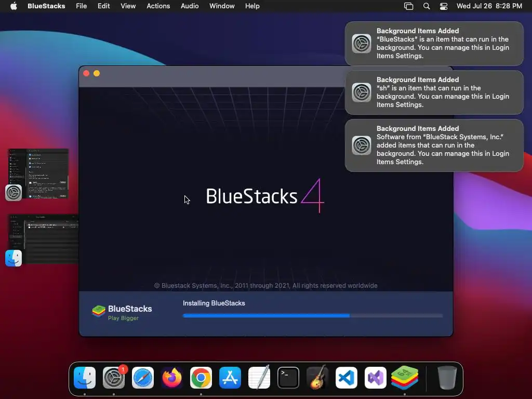Screen dimensions: 532x399
Task: Open the Actions menu
Action: click(x=158, y=6)
